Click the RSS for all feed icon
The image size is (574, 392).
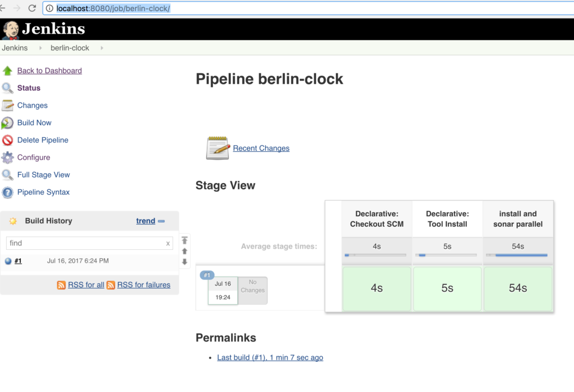coord(61,285)
